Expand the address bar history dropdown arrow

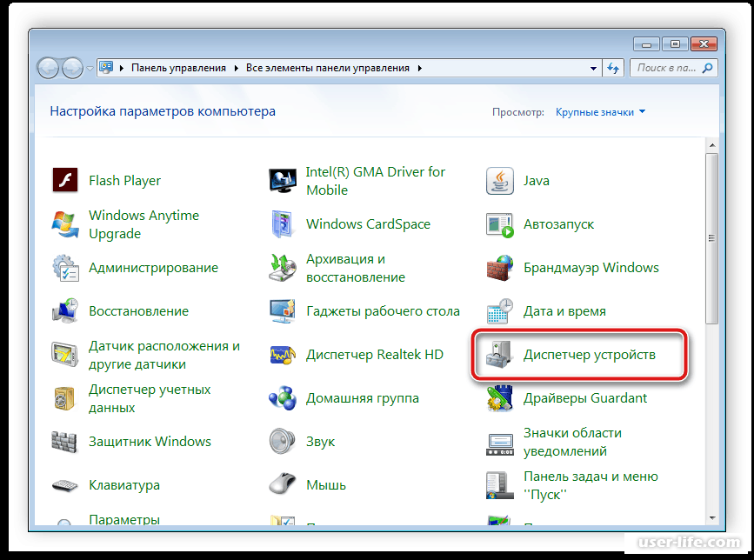point(593,68)
